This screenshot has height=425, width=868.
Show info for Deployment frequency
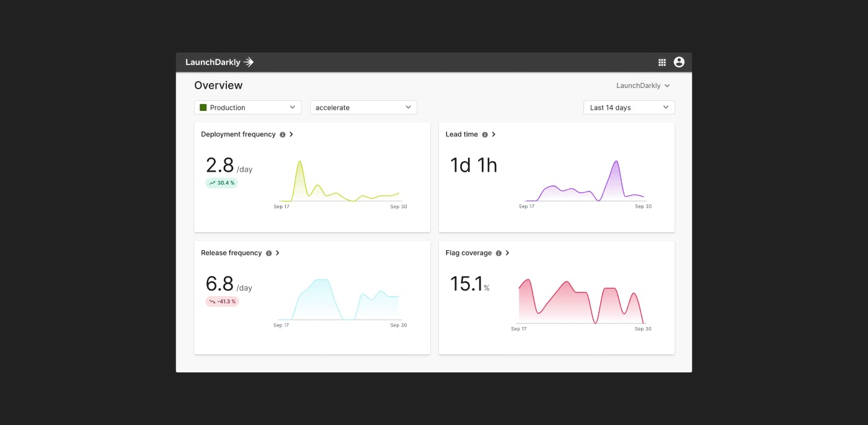pos(283,134)
